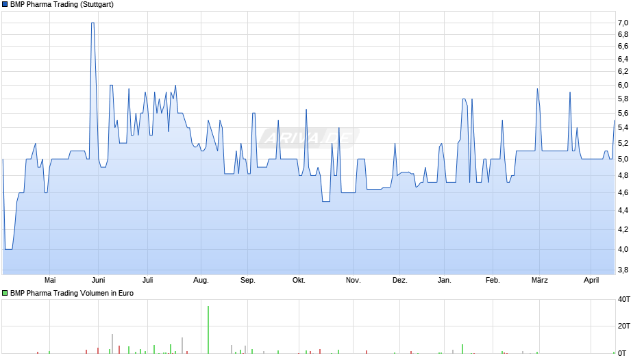
Task: Click the 4,4 price axis value
Action: coord(623,211)
